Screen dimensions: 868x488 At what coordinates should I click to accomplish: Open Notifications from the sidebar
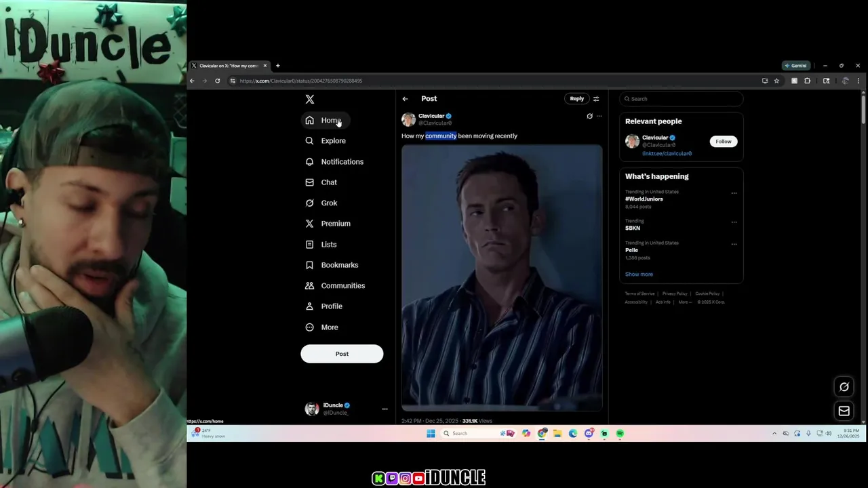click(x=334, y=161)
